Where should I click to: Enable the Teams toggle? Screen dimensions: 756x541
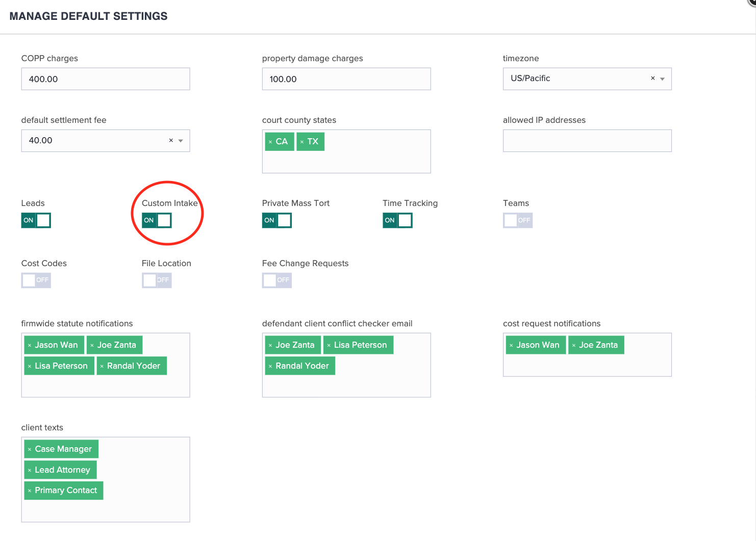(517, 220)
